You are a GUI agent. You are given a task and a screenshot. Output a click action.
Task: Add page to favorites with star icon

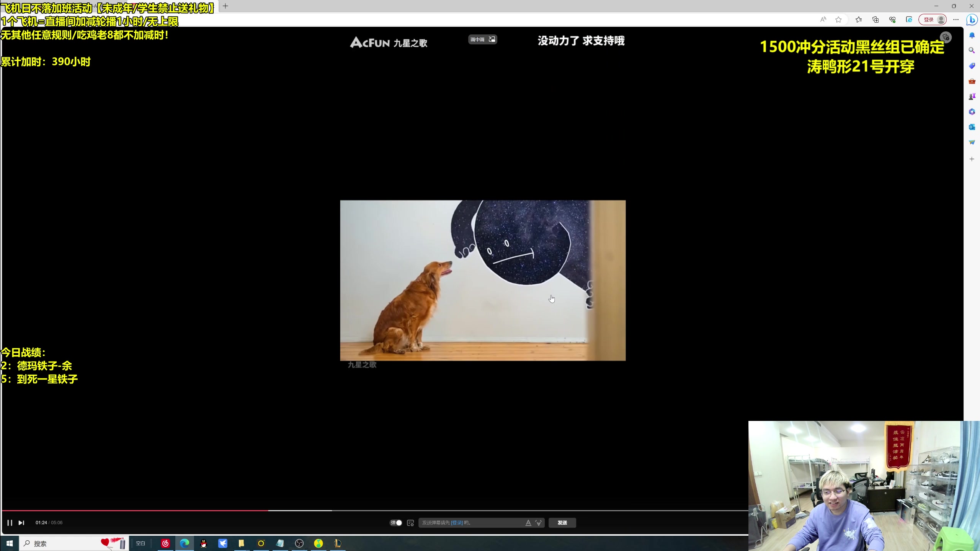(838, 20)
